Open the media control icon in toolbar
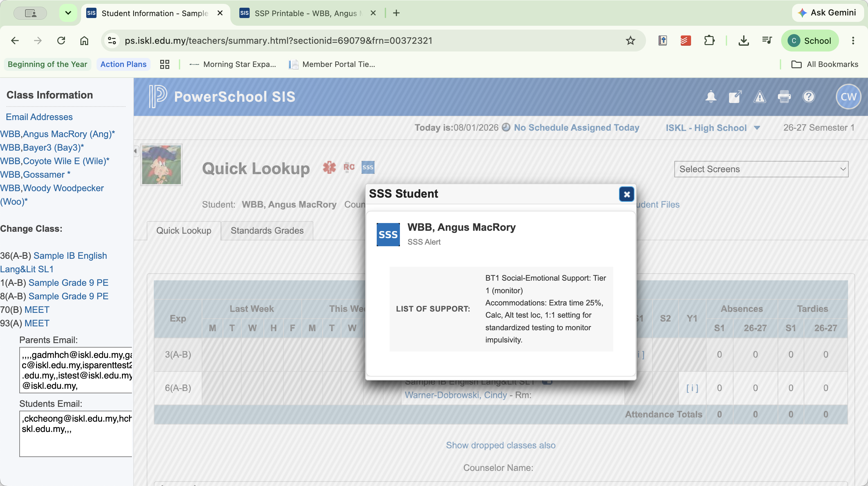The width and height of the screenshot is (868, 486). (x=767, y=41)
